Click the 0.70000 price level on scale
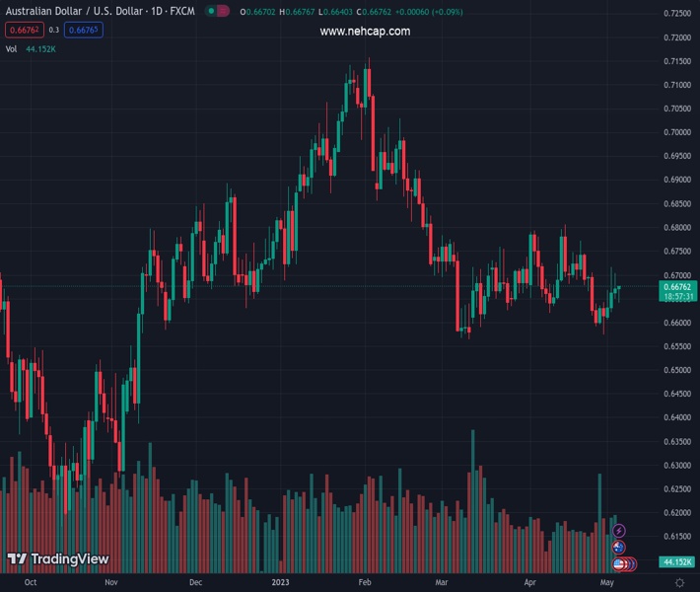The height and width of the screenshot is (592, 700). pyautogui.click(x=675, y=132)
